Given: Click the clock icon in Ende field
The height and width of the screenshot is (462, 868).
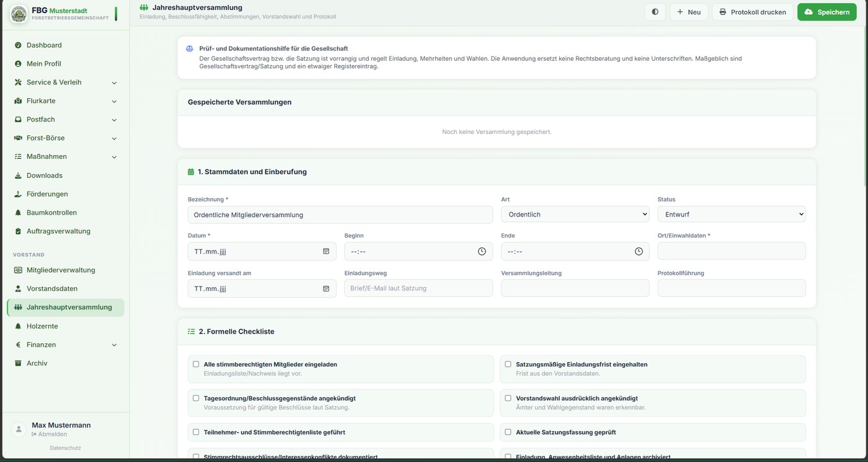Looking at the screenshot, I should coord(639,251).
